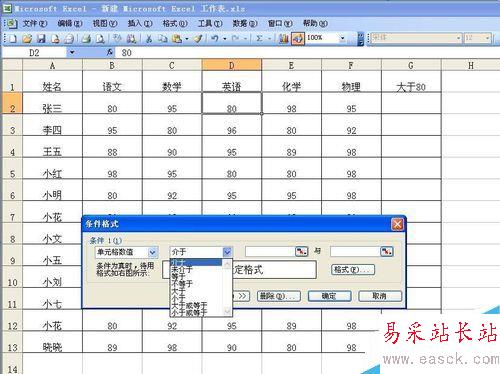Viewport: 500px width, 374px height.
Task: Open the 100% zoom dropdown
Action: tap(342, 38)
